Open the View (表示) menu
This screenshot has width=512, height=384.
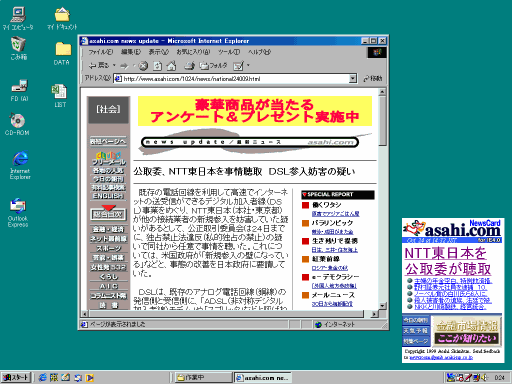[x=159, y=52]
